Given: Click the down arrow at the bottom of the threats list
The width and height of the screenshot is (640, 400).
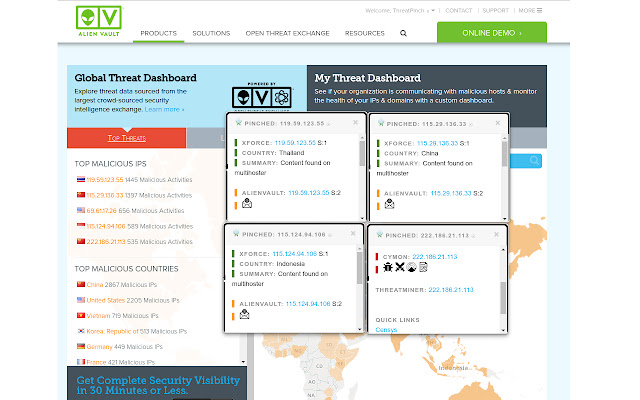Looking at the screenshot, I should pos(243,362).
